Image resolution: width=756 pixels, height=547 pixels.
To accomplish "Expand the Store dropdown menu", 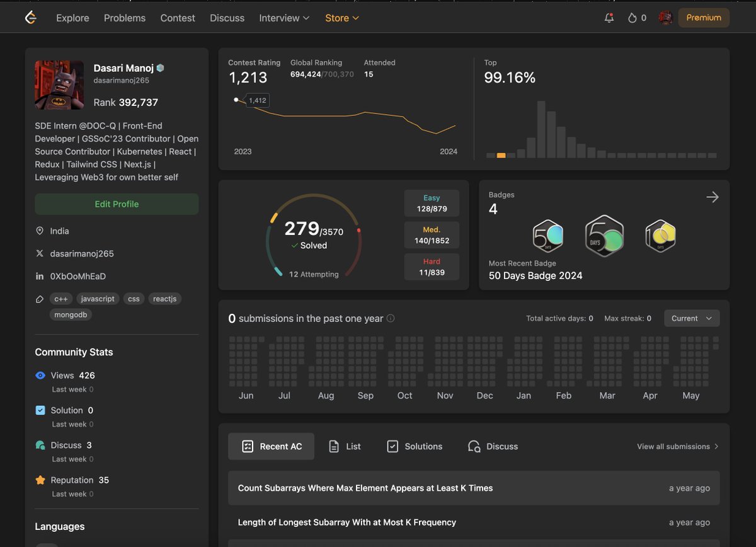I will click(342, 18).
